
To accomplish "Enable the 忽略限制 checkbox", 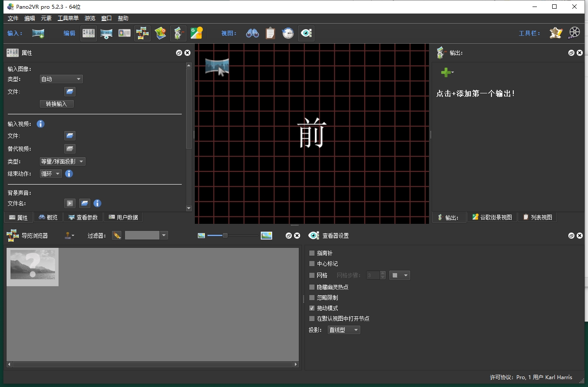I will click(x=312, y=298).
